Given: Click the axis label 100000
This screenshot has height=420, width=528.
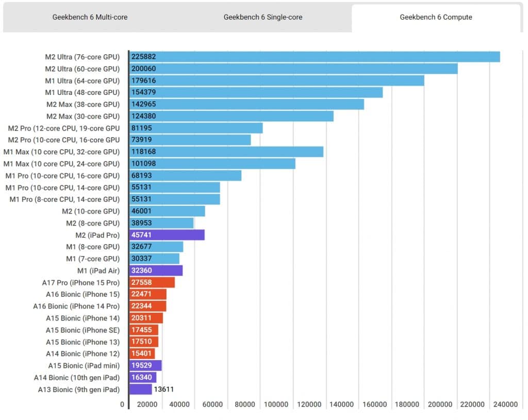Looking at the screenshot, I should pyautogui.click(x=276, y=405).
